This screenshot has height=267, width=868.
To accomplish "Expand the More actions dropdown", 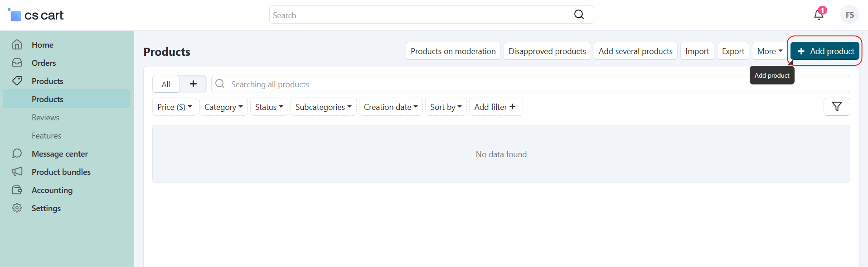I will [769, 51].
